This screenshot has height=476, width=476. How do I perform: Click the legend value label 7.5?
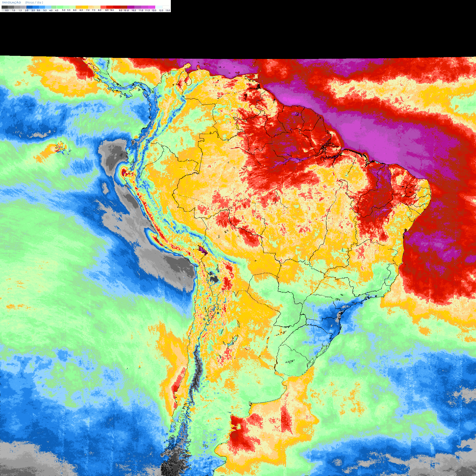pos(94,10)
